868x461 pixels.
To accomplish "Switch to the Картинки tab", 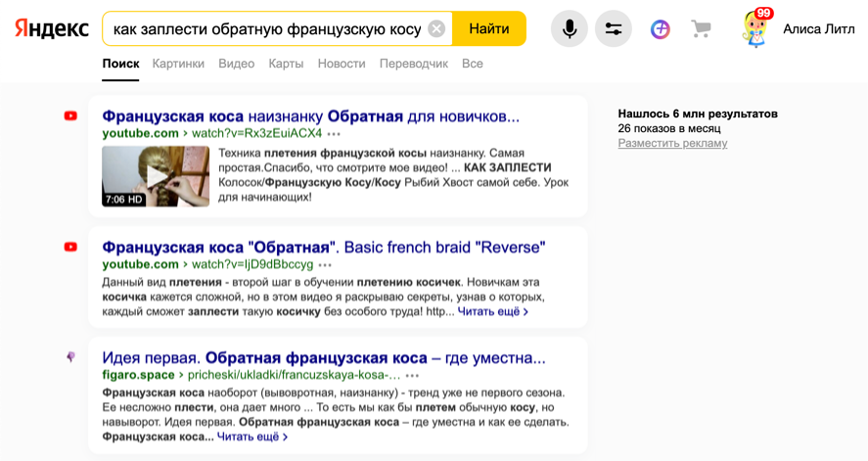I will point(178,64).
